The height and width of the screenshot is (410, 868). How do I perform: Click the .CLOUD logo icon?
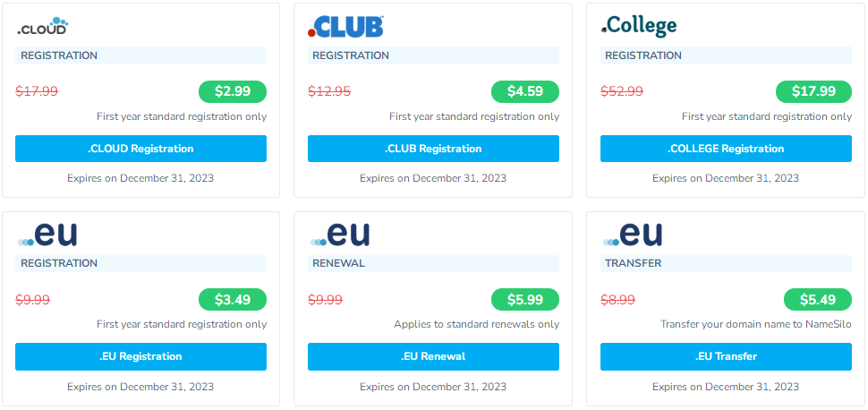point(42,26)
